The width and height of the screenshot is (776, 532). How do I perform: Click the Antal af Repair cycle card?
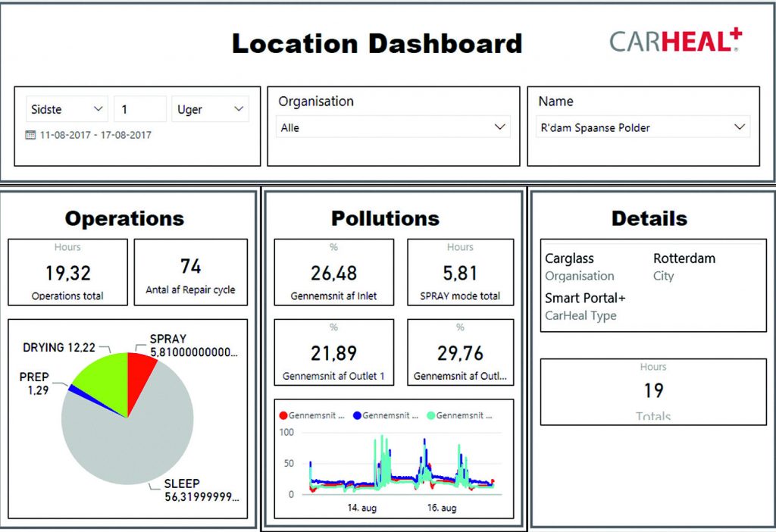[x=190, y=272]
